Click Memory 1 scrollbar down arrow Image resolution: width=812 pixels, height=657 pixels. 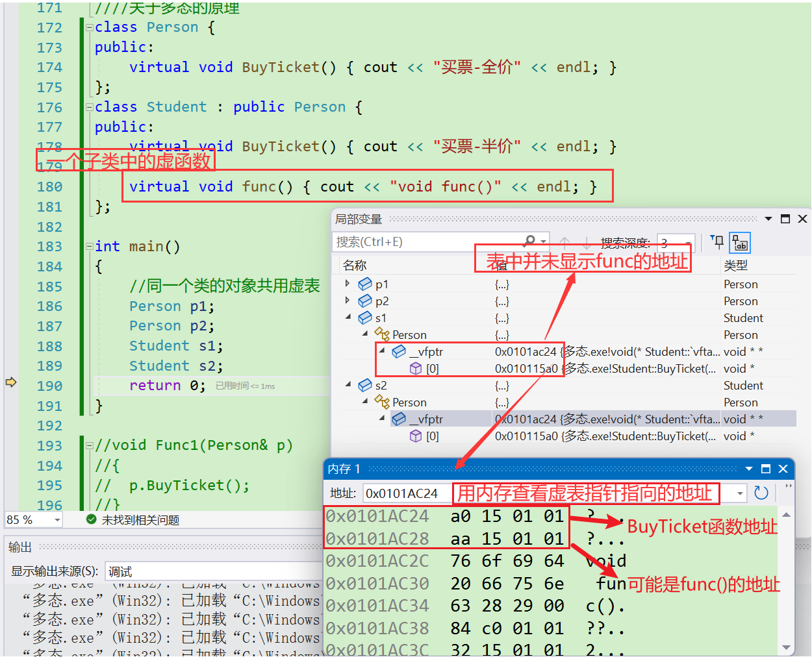tap(786, 647)
